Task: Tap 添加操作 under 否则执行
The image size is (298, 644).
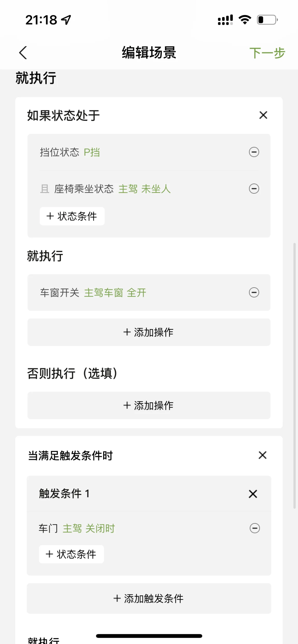Action: click(x=149, y=405)
